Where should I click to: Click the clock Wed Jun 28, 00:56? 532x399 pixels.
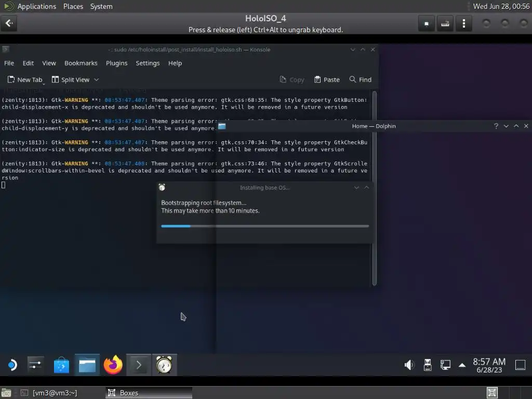(501, 6)
